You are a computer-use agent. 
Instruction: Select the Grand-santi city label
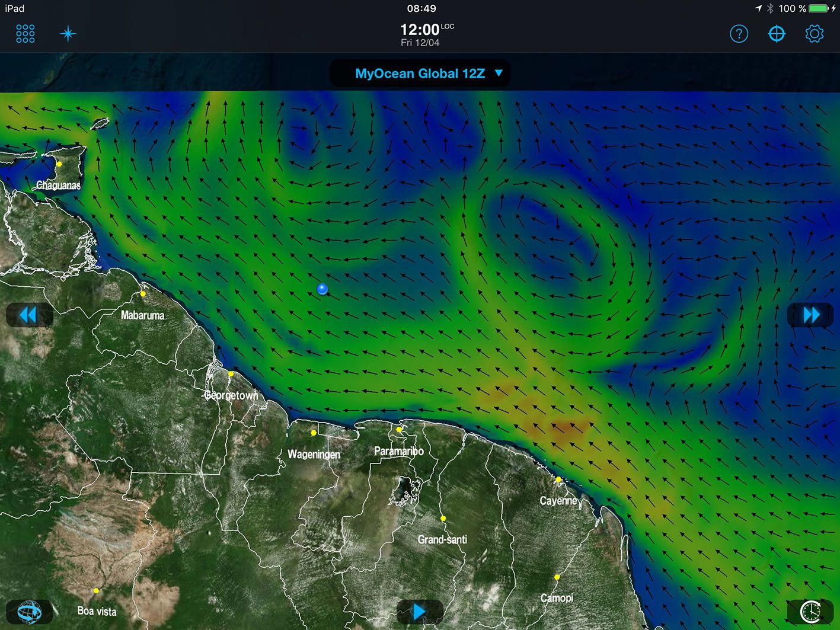point(442,539)
